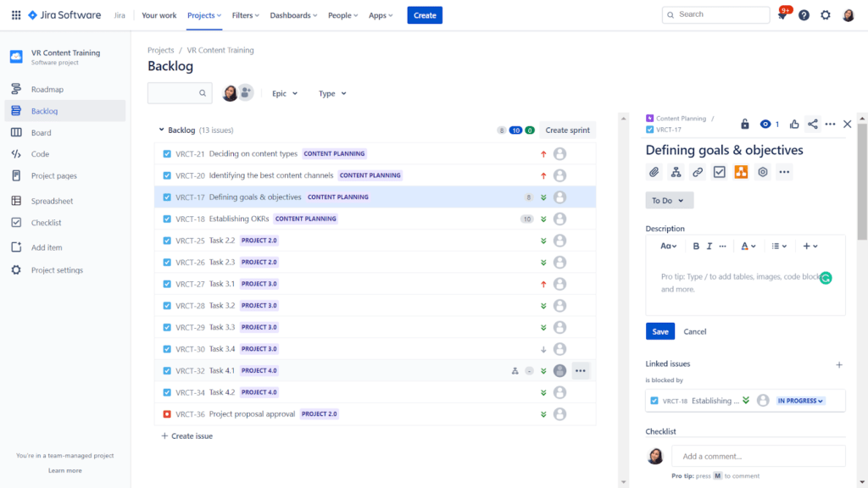
Task: Open insert plus dropdown in editor
Action: (810, 247)
